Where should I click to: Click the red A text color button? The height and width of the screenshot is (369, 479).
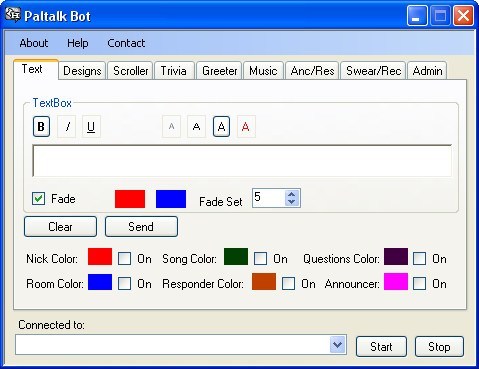tap(246, 127)
